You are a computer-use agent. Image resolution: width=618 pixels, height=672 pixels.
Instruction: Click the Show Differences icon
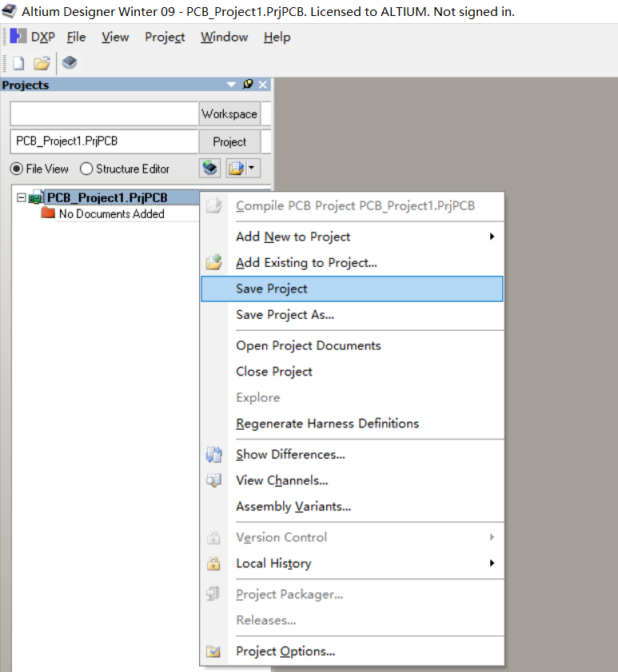pyautogui.click(x=214, y=455)
